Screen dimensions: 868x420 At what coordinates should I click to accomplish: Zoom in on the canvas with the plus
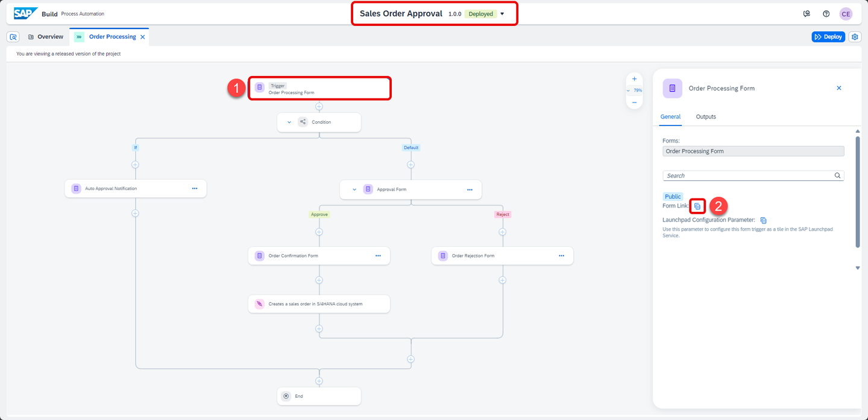click(634, 79)
